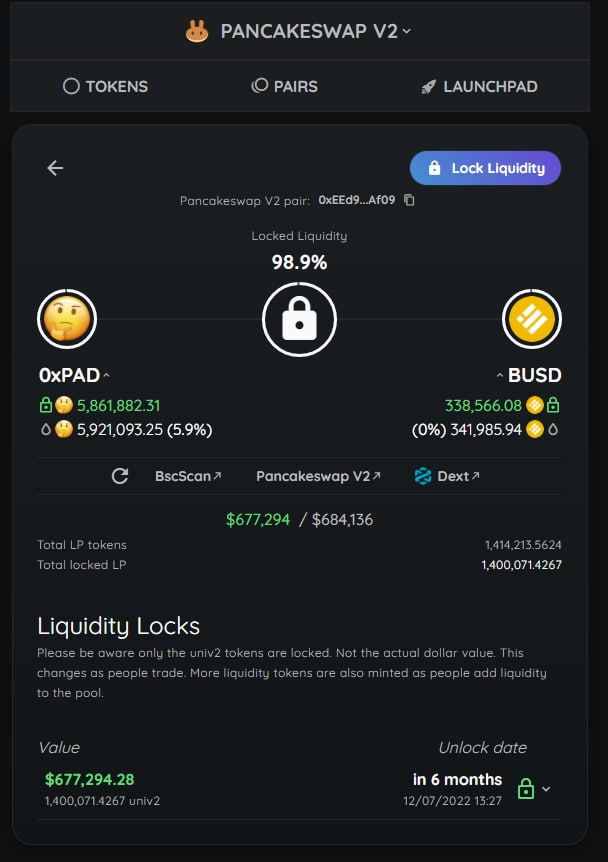Screen dimensions: 608x862
Task: Click the green lock icon beside 5,861,882.31
Action: point(46,406)
